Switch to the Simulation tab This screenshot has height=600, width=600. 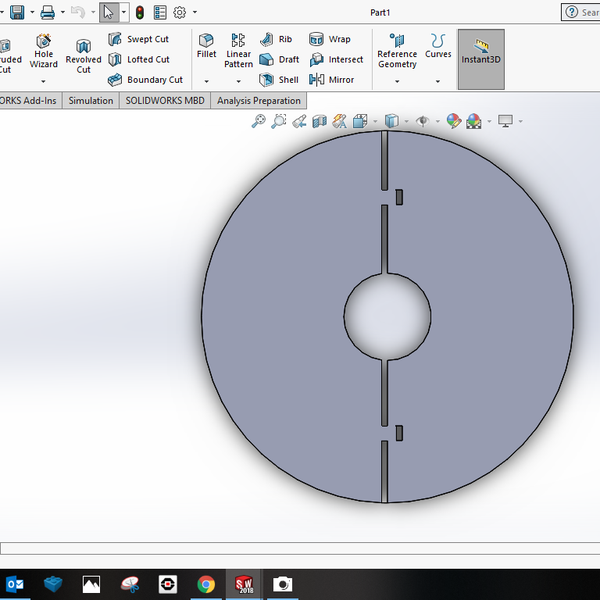tap(91, 101)
